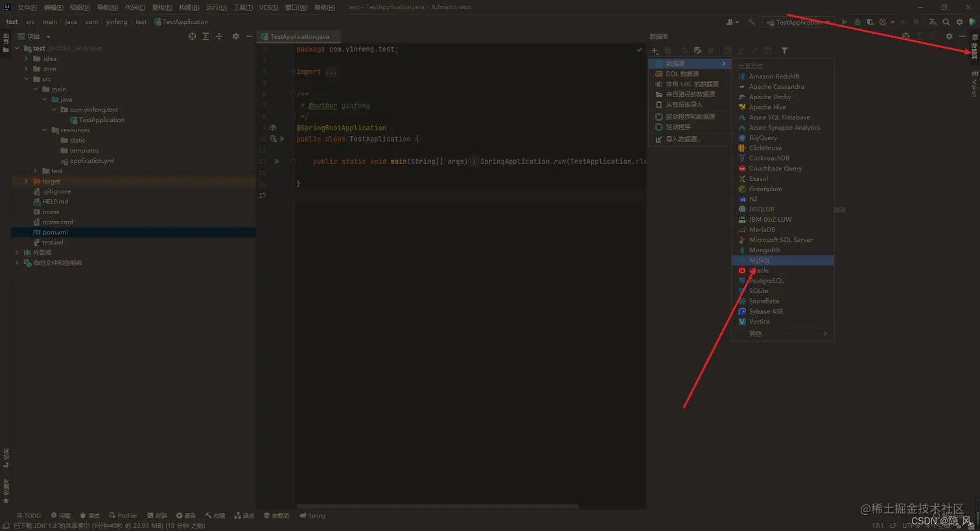The width and height of the screenshot is (980, 531).
Task: Choose PostgreSQL from data source list
Action: click(x=783, y=281)
